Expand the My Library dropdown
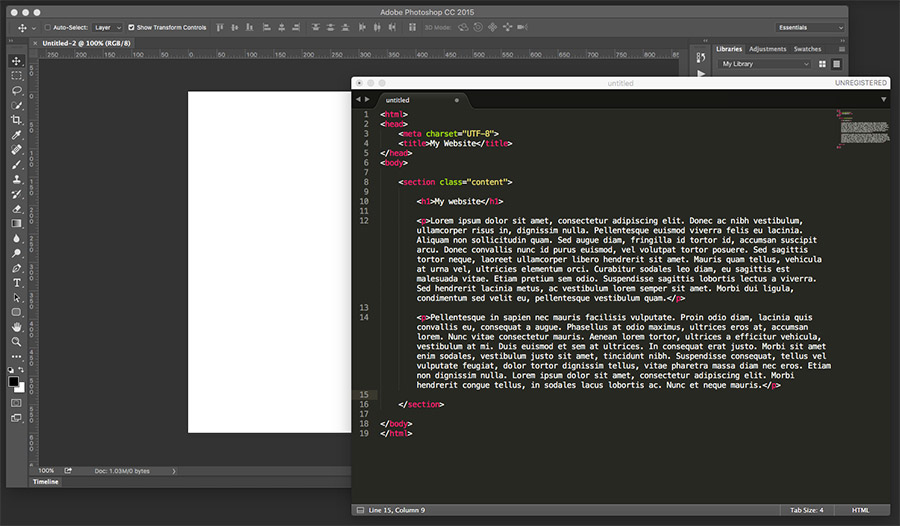Screen dimensions: 900x526 pyautogui.click(x=765, y=64)
